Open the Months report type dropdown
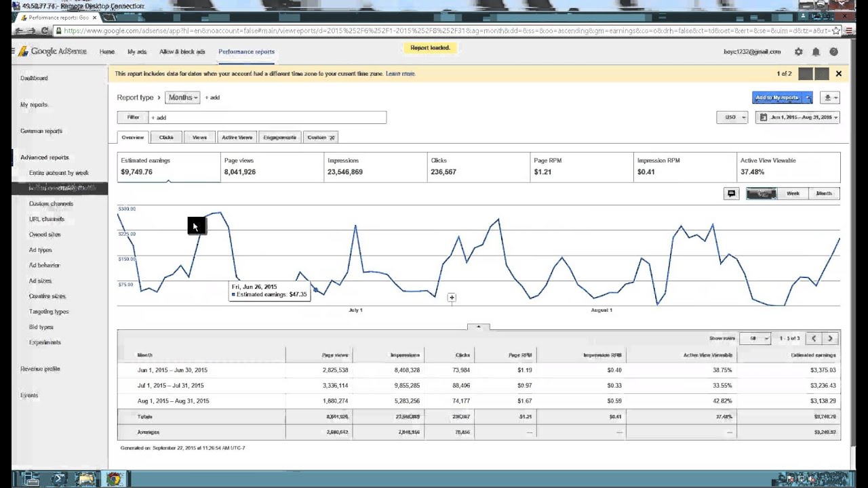868x488 pixels. [182, 98]
